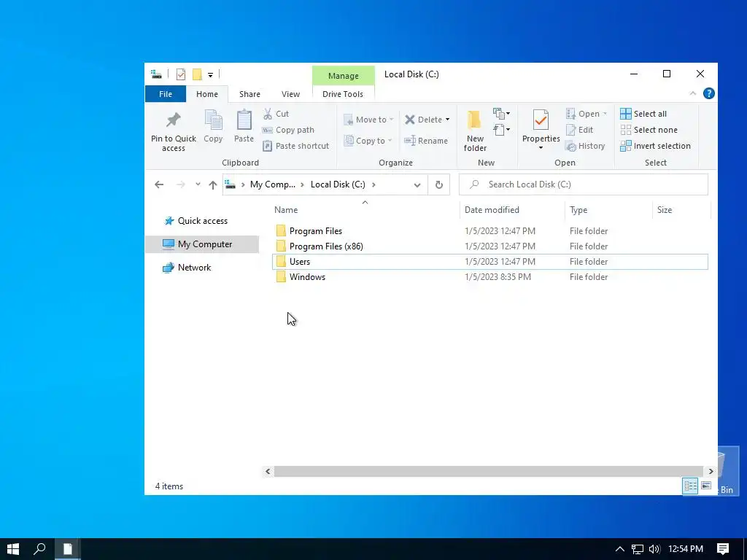The image size is (747, 560).
Task: Expand the New item dropdown
Action: (501, 113)
